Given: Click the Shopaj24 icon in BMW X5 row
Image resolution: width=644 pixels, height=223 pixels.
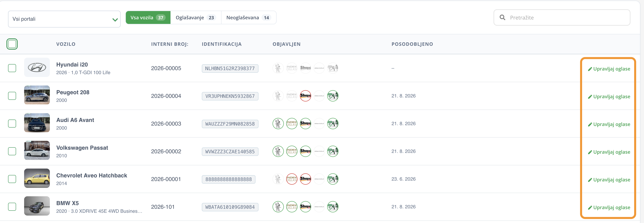Looking at the screenshot, I should 306,207.
